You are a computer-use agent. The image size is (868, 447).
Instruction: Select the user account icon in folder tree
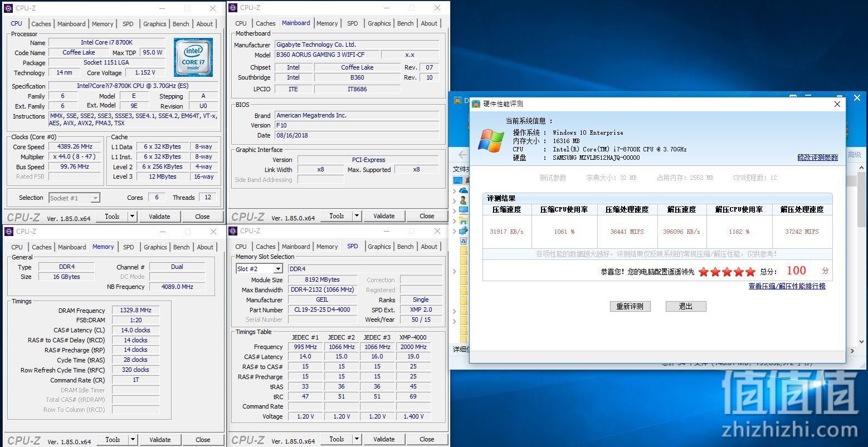(x=464, y=200)
